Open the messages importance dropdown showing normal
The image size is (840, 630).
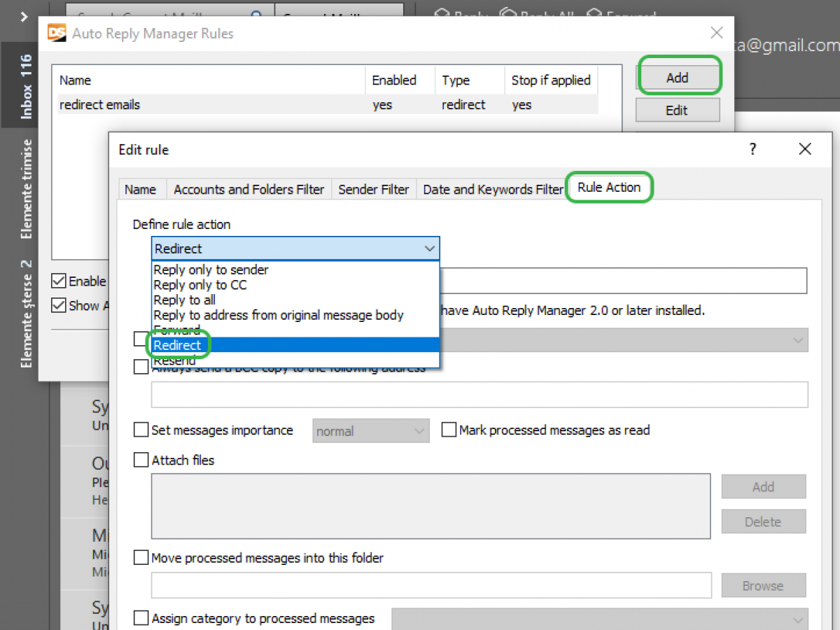(420, 430)
